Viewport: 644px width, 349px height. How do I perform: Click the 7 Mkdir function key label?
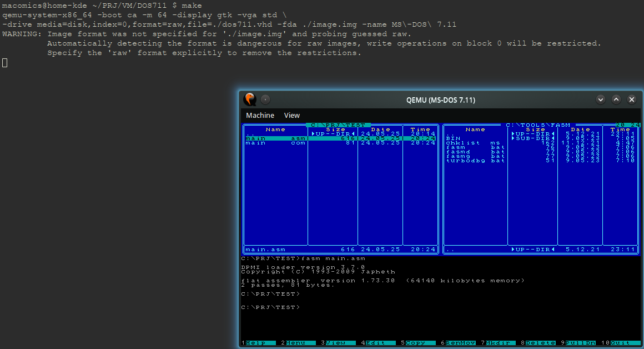498,343
